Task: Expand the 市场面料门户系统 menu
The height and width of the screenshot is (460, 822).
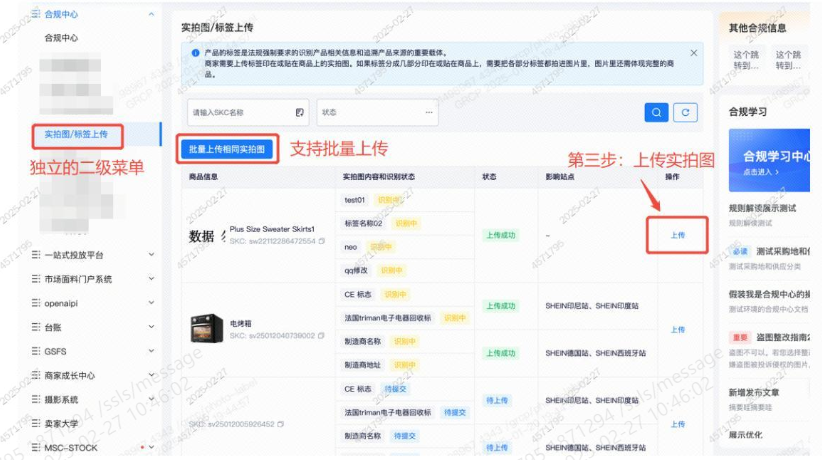Action: pos(151,279)
